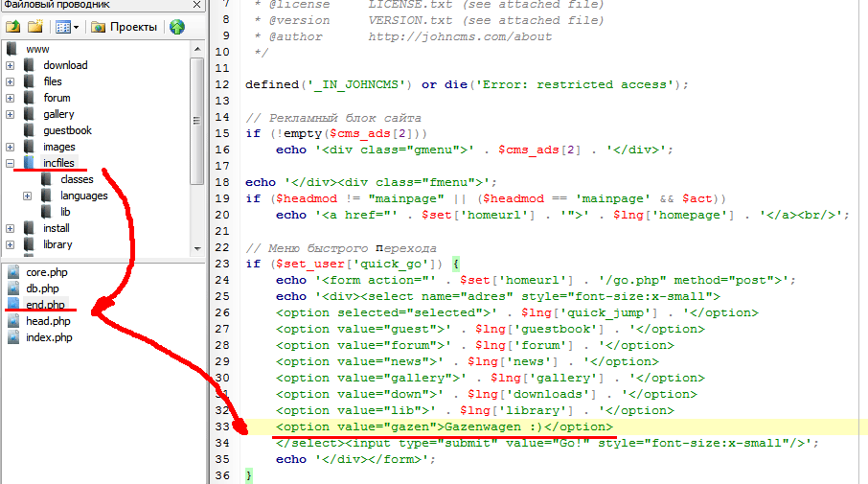This screenshot has height=484, width=868.
Task: Expand the download folder
Action: 10,65
